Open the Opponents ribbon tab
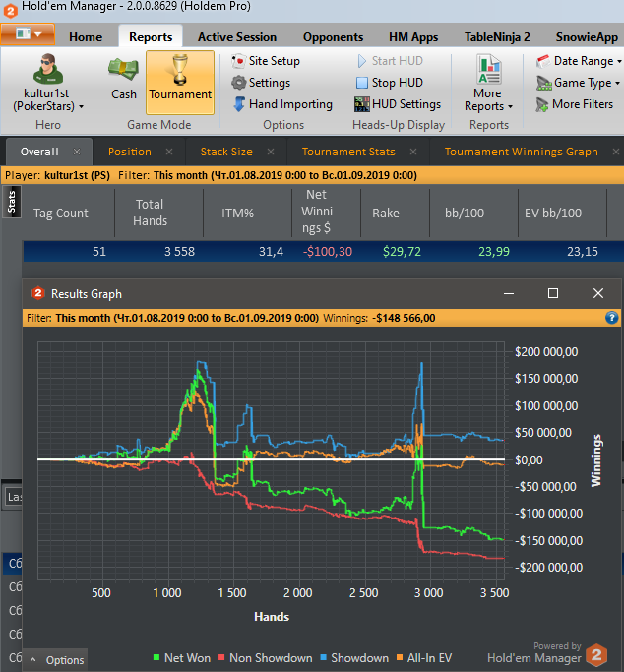The width and height of the screenshot is (624, 672). pos(333,37)
